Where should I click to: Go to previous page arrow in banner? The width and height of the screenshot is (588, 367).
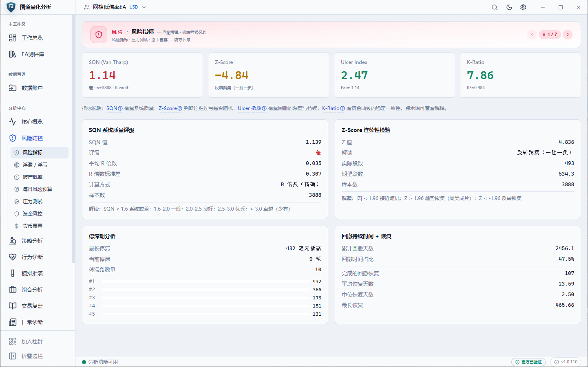pyautogui.click(x=532, y=35)
